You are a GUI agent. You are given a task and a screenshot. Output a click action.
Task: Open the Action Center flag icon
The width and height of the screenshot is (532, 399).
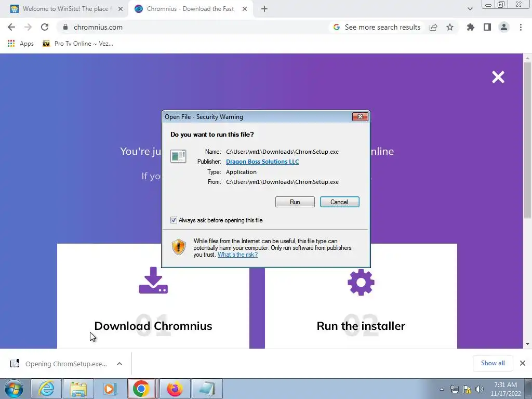467,389
